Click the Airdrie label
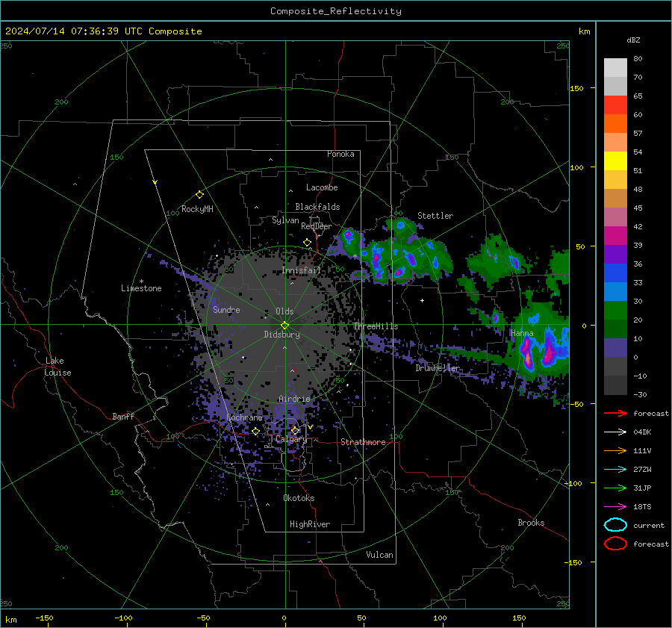The width and height of the screenshot is (672, 628). [x=294, y=399]
